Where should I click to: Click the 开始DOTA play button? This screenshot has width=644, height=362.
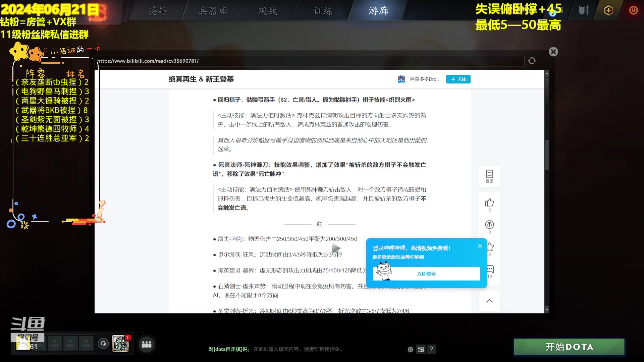[569, 347]
